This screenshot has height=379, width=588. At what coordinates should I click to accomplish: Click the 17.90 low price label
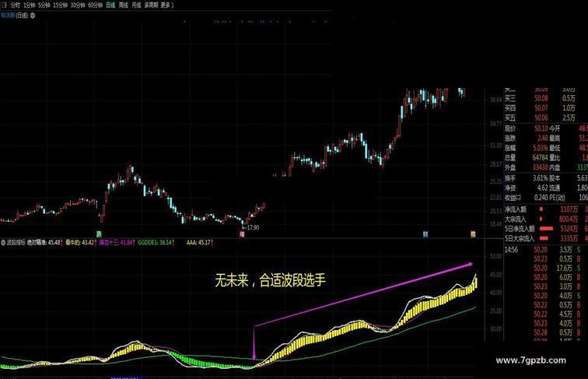click(x=253, y=227)
